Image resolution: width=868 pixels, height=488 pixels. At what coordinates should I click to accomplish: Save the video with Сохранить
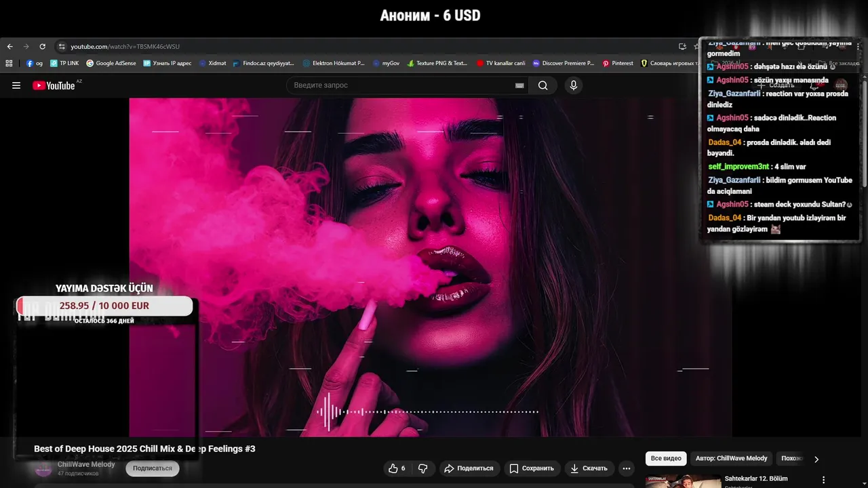532,468
